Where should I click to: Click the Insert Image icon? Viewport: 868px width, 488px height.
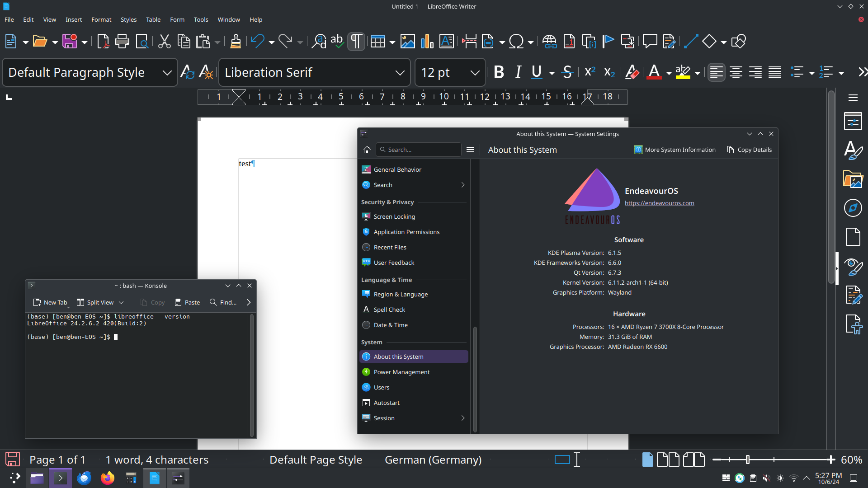coord(407,42)
